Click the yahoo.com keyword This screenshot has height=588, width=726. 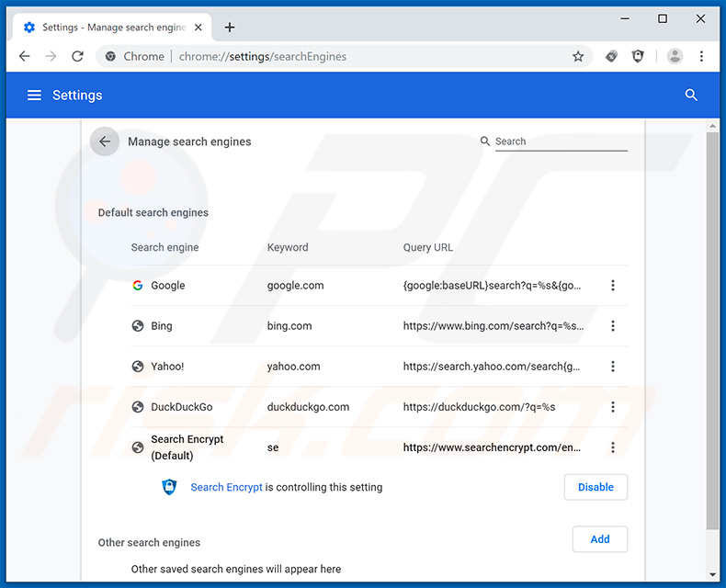coord(293,367)
